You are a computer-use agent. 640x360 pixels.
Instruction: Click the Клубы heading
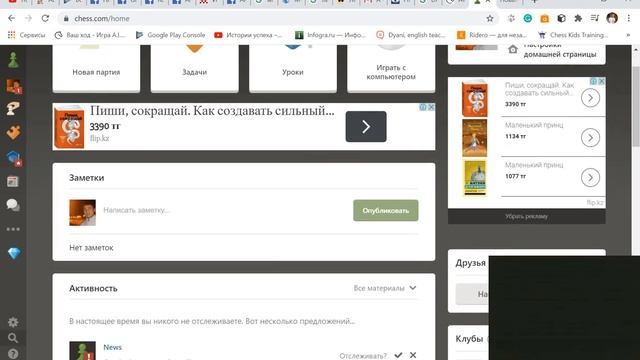click(x=469, y=339)
